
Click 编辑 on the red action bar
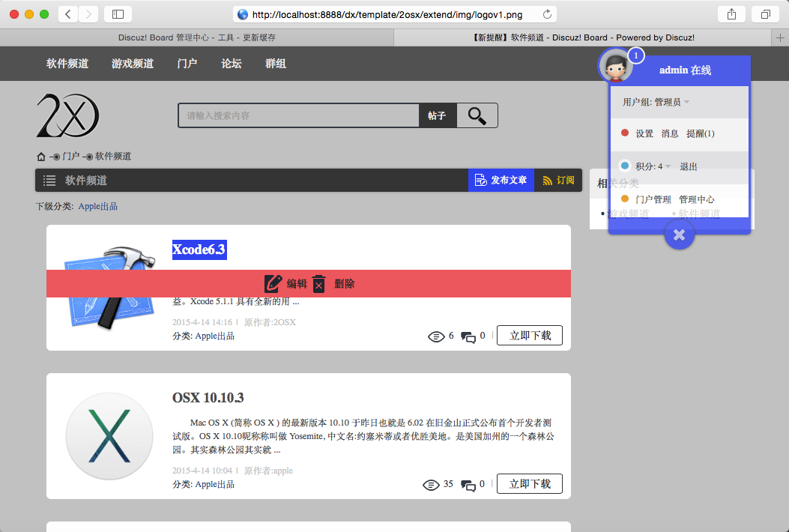click(297, 284)
